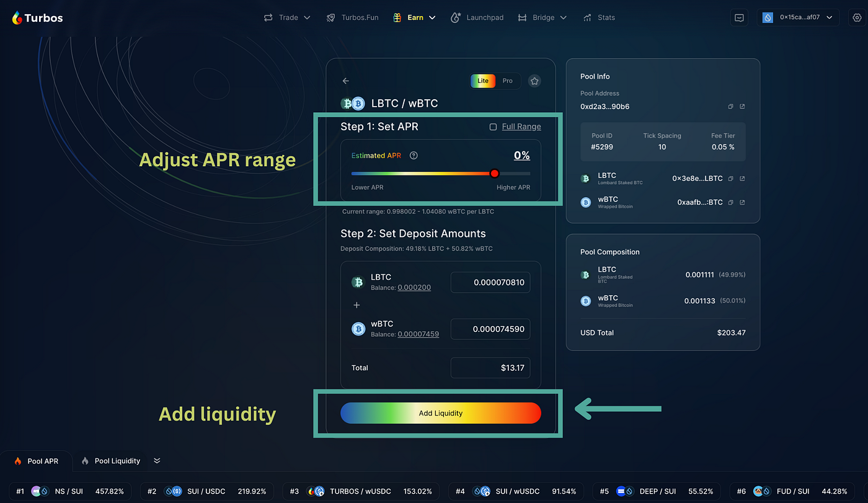Select the Pool APR tab
The height and width of the screenshot is (503, 868).
(x=37, y=461)
